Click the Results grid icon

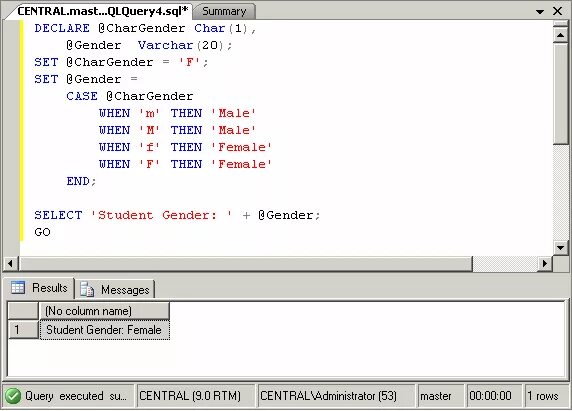pyautogui.click(x=18, y=287)
